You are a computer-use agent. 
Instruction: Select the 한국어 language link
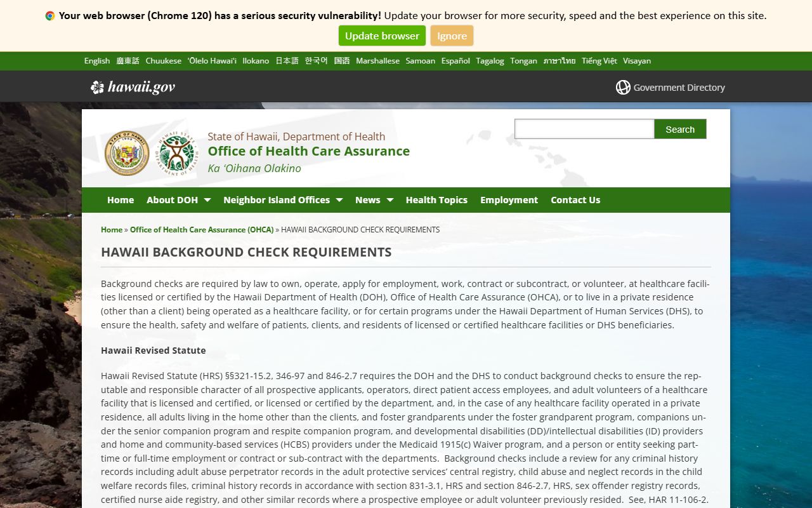316,61
